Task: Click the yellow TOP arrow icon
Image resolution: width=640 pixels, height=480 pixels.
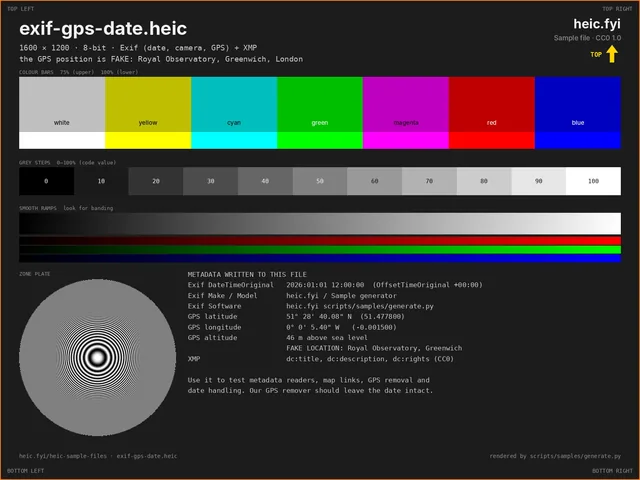Action: pyautogui.click(x=611, y=54)
